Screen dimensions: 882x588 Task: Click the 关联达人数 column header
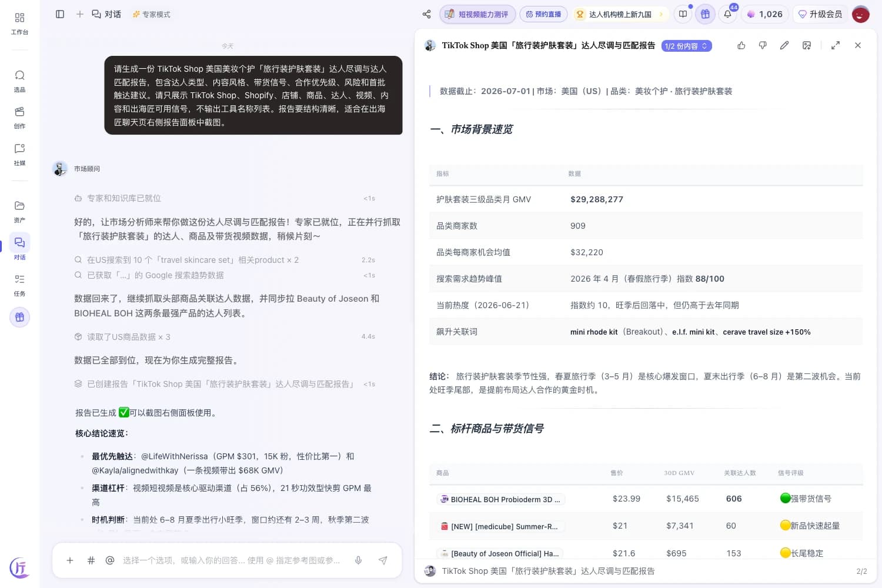coord(740,473)
